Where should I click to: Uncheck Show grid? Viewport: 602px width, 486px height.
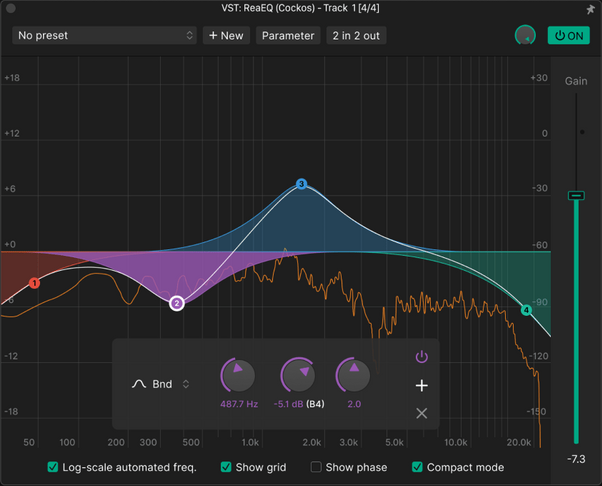(226, 467)
